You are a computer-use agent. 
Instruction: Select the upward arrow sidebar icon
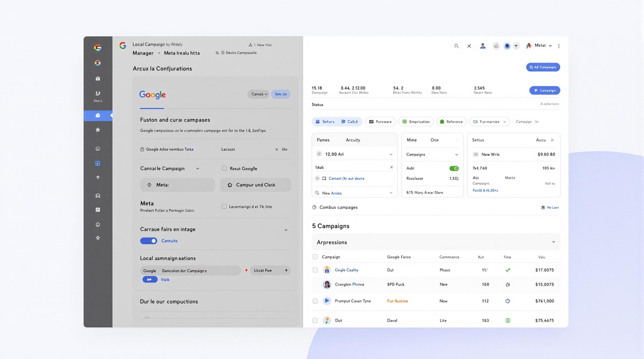pos(98,177)
